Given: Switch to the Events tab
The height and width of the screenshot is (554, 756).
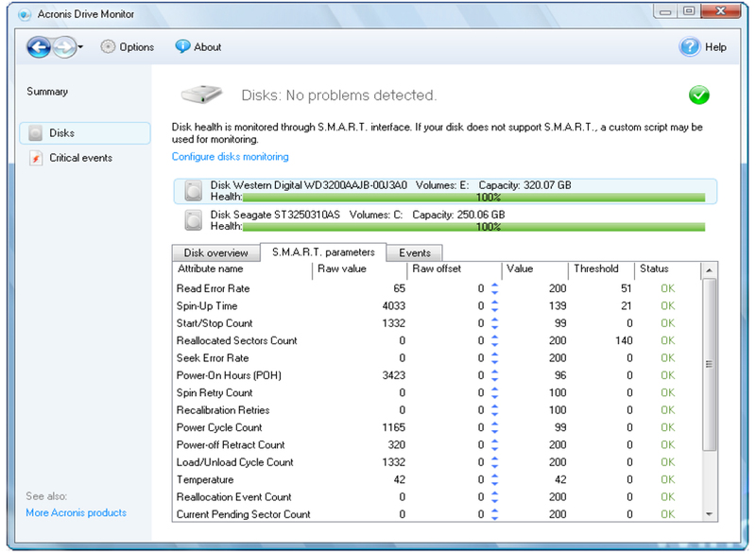Looking at the screenshot, I should tap(415, 253).
